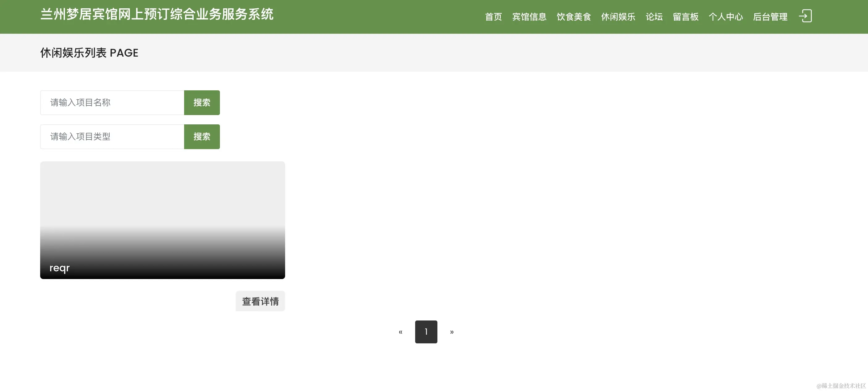Open 后台管理 from the navbar

pos(770,16)
